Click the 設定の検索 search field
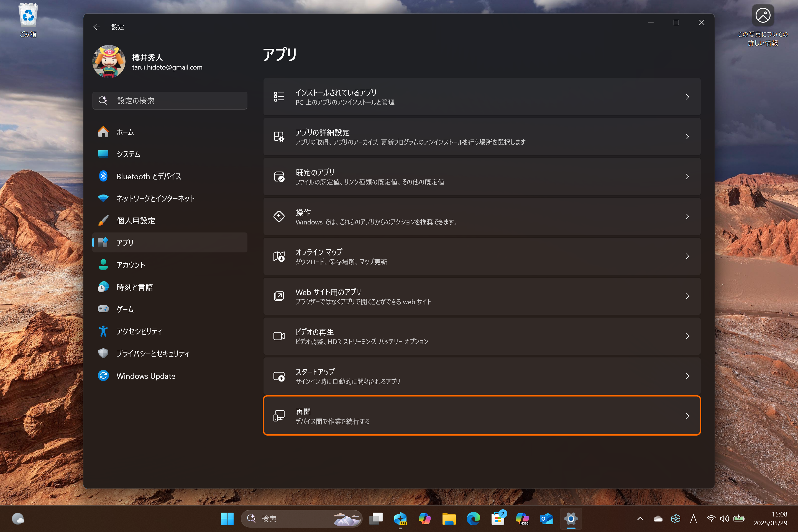This screenshot has height=532, width=798. point(170,100)
